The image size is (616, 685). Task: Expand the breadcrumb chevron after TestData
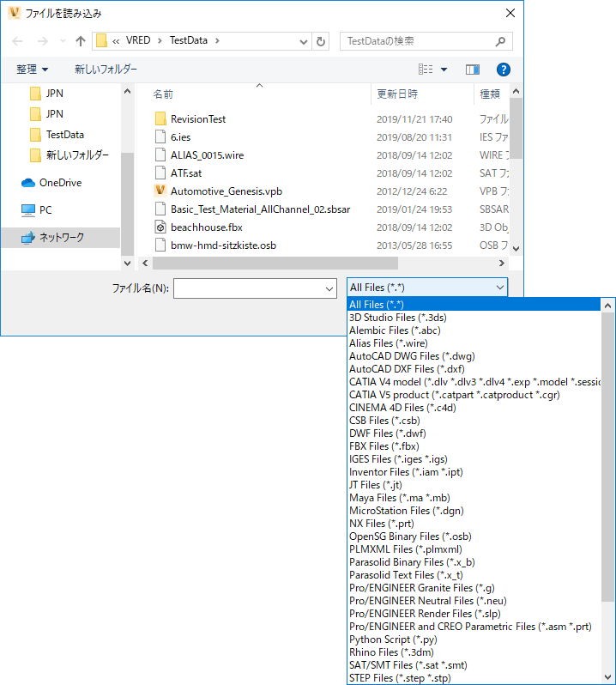pos(217,40)
